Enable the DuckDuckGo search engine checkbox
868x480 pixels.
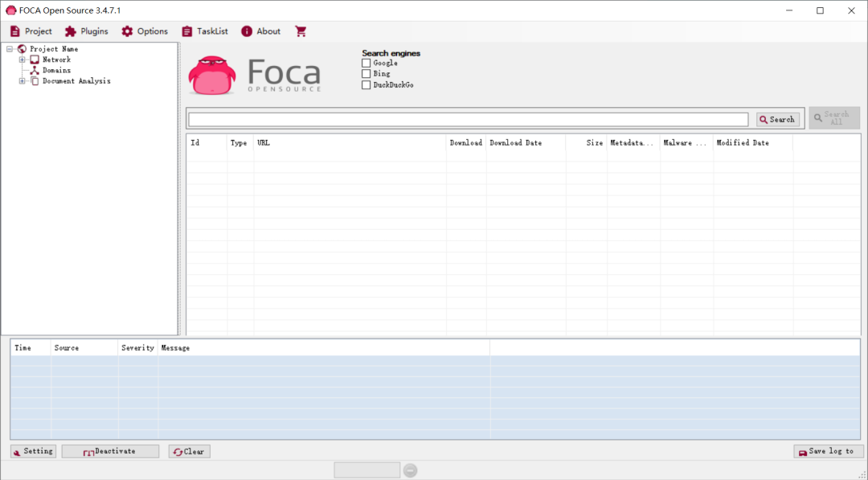point(366,84)
